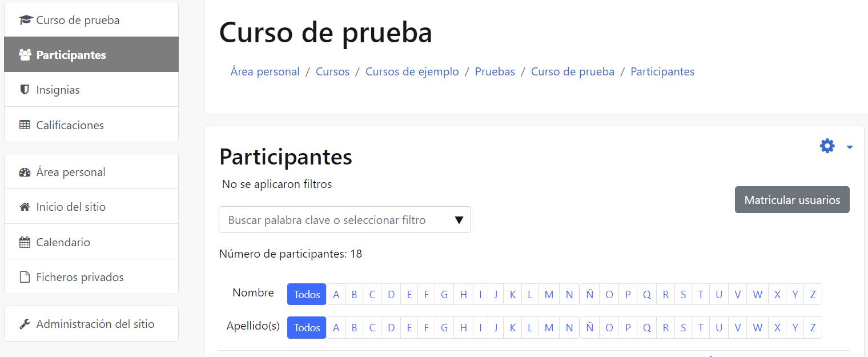Click the Participantes users icon in sidebar
This screenshot has width=868, height=357.
[25, 55]
